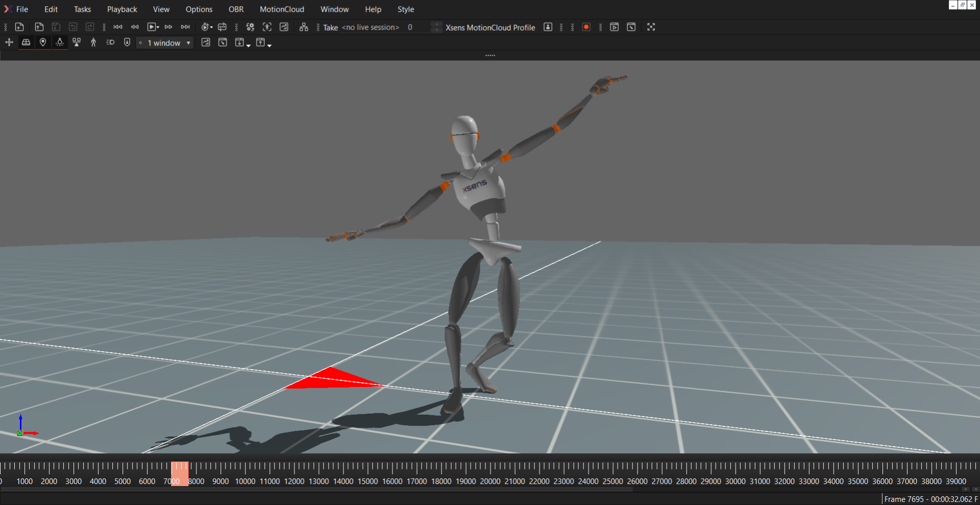The width and height of the screenshot is (980, 505).
Task: Click the move/navigate view icon
Action: tap(9, 42)
